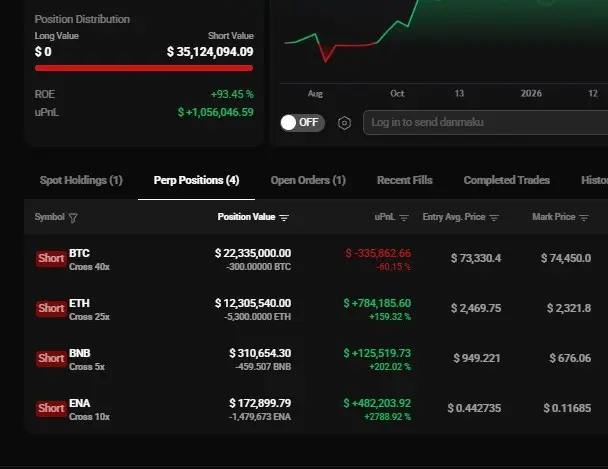Image resolution: width=608 pixels, height=469 pixels.
Task: Click Cross 10x leverage label
Action: coord(89,417)
